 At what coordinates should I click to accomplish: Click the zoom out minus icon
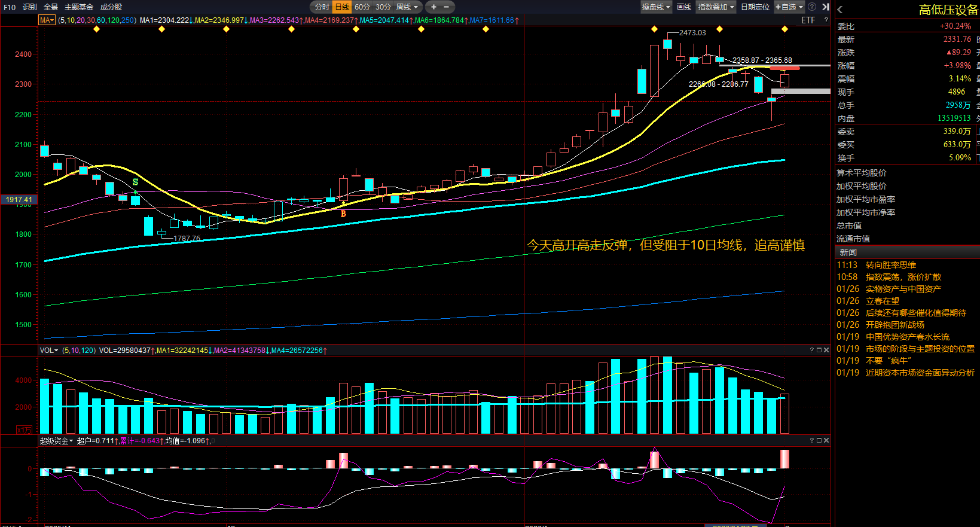pyautogui.click(x=446, y=7)
